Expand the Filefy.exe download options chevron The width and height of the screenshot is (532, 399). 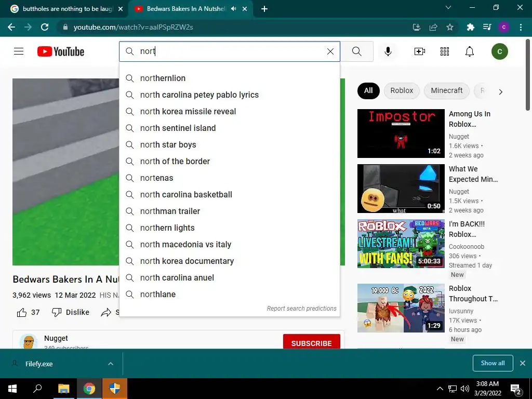click(x=111, y=364)
